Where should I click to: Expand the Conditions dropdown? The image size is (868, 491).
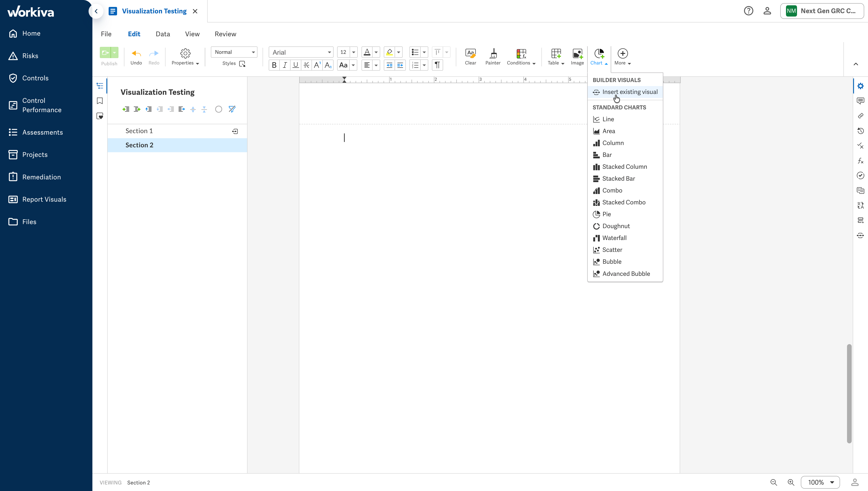(x=521, y=57)
